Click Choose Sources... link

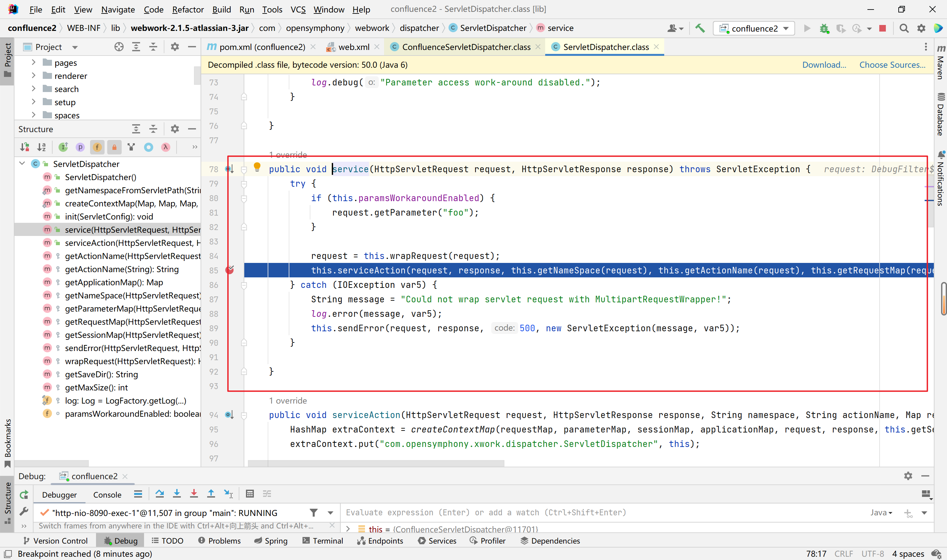892,65
